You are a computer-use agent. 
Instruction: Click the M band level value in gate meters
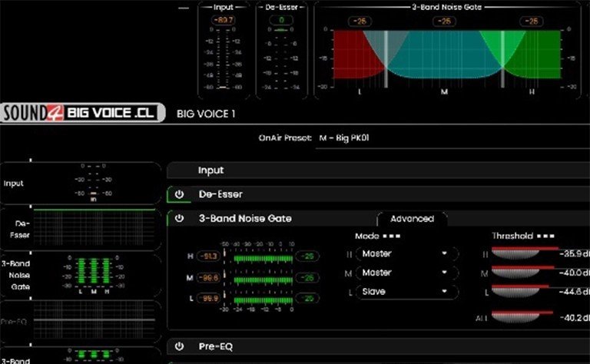tap(208, 278)
